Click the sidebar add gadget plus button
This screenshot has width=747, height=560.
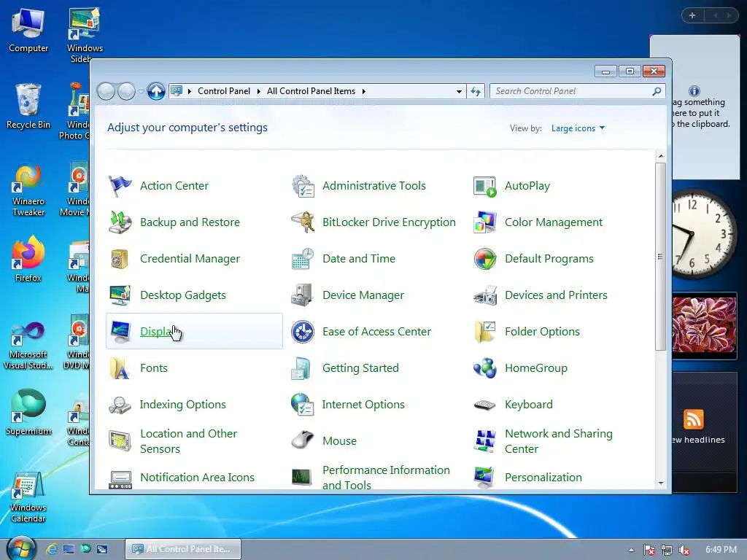692,15
